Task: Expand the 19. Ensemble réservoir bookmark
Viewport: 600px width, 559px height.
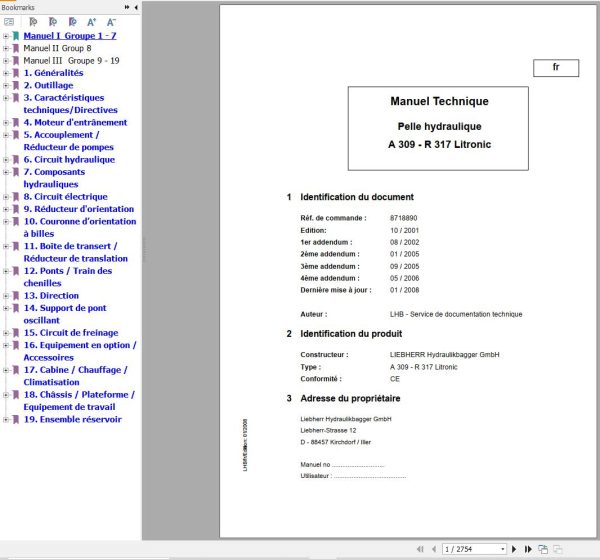Action: [x=6, y=419]
